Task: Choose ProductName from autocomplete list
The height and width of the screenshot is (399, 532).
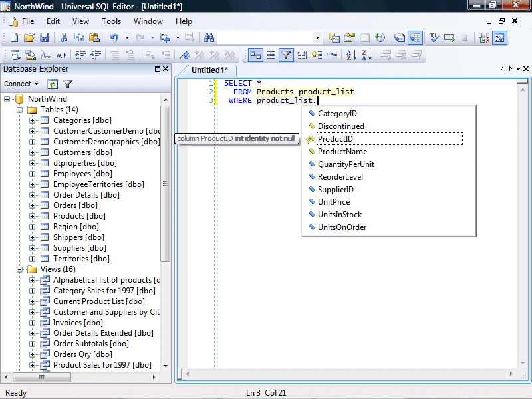Action: pos(342,152)
